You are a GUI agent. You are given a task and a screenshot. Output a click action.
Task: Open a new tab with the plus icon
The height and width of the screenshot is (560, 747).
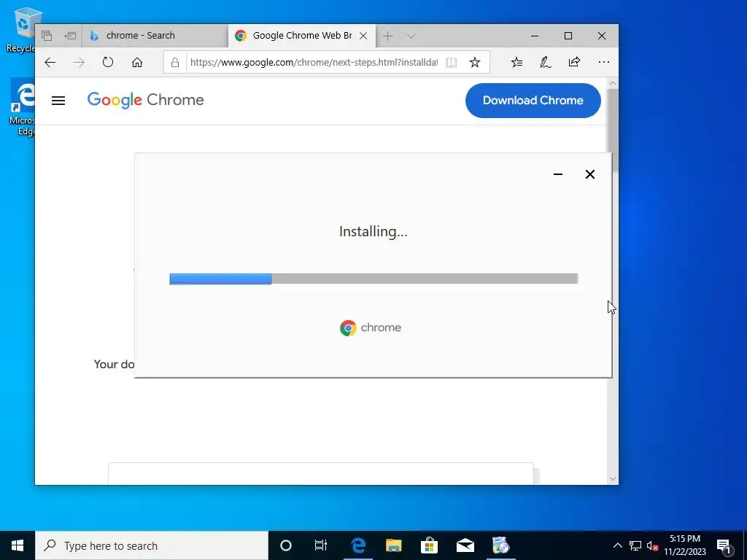click(x=388, y=36)
